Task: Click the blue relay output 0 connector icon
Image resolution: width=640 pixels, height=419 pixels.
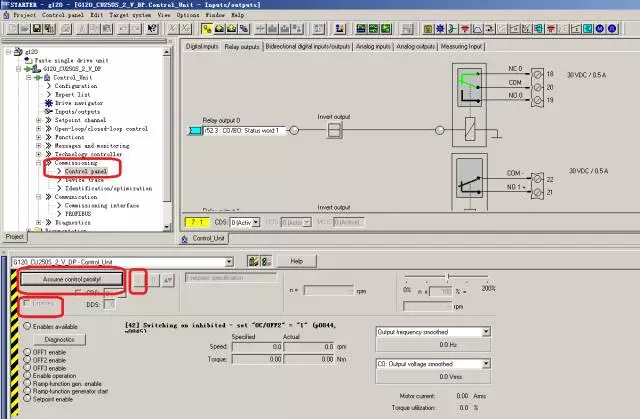Action: 197,130
